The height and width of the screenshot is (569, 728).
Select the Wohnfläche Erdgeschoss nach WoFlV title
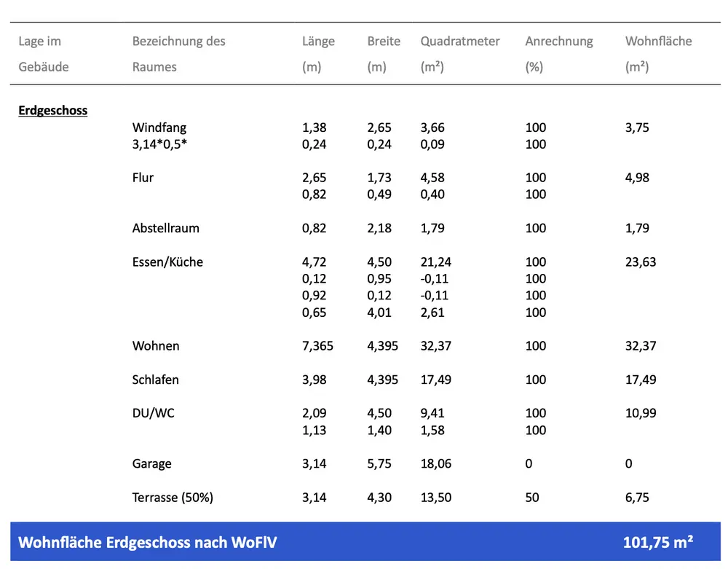click(x=147, y=542)
